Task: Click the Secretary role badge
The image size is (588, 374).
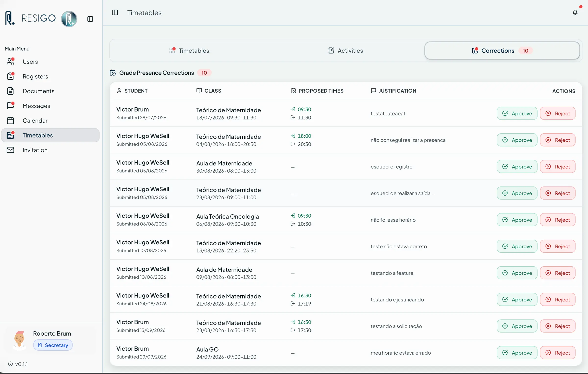Action: pyautogui.click(x=53, y=345)
